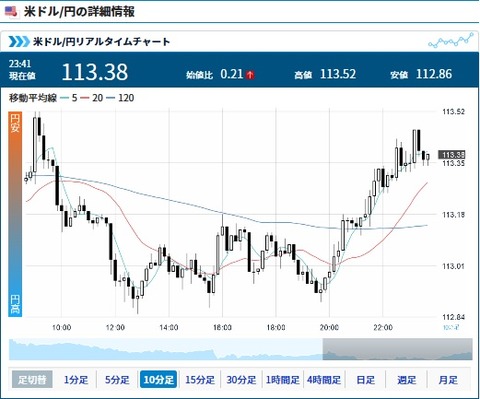Screen dimensions: 480x399
Task: Click the 米ドル/円リアルタイムチャート heading
Action: click(101, 42)
